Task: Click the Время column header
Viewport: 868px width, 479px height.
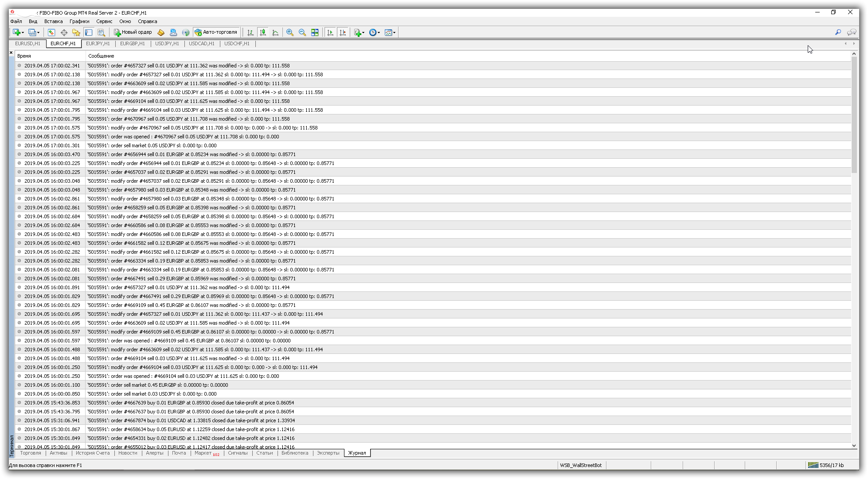Action: [x=50, y=56]
